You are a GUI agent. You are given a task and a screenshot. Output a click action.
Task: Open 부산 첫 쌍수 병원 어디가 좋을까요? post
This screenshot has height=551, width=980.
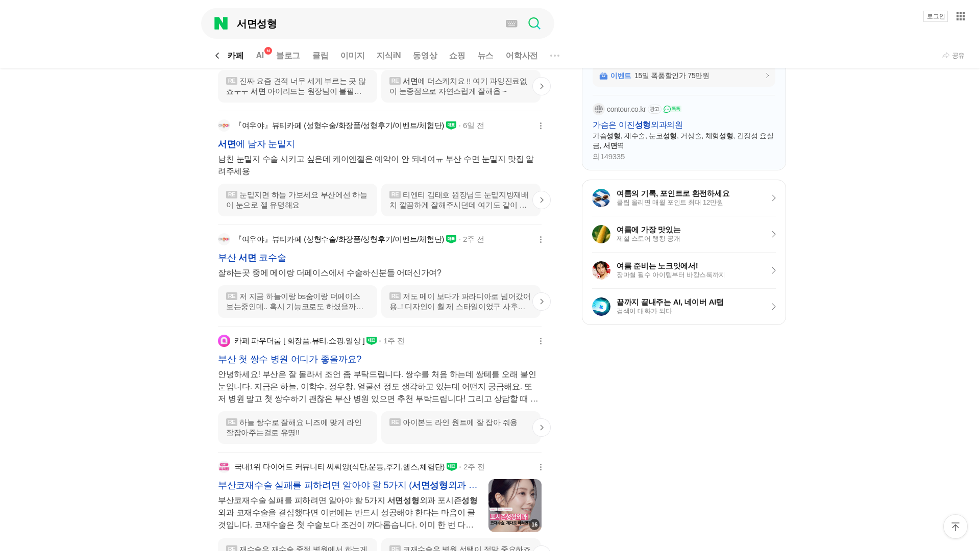pyautogui.click(x=290, y=360)
